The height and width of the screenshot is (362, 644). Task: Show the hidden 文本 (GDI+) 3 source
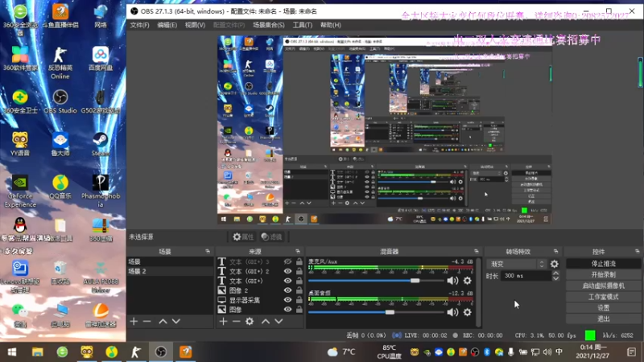287,262
